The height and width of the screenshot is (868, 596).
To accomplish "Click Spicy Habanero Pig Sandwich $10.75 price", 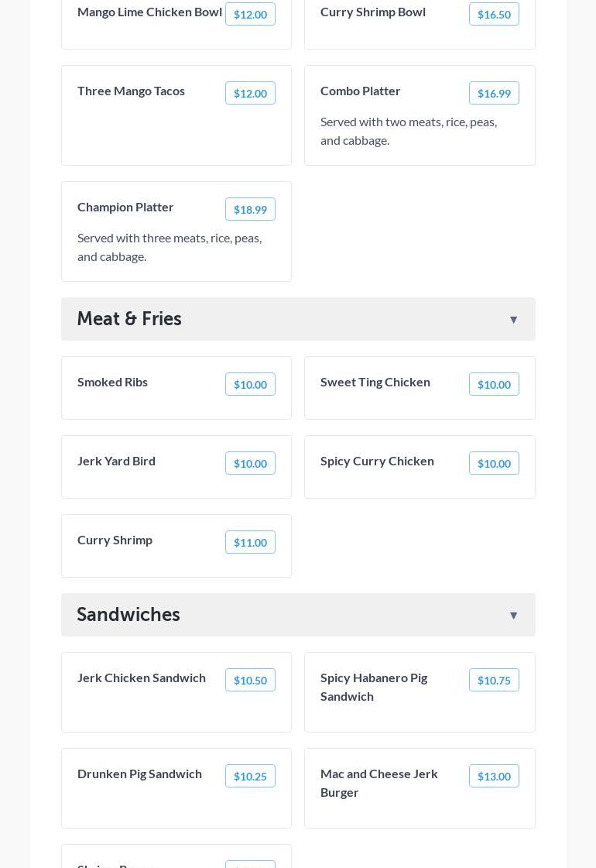I will click(x=494, y=681).
